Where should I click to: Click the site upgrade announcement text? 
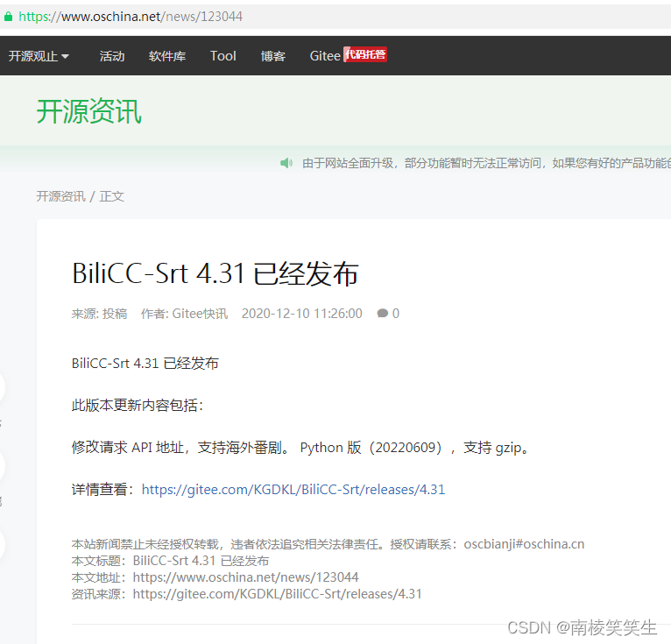point(486,163)
